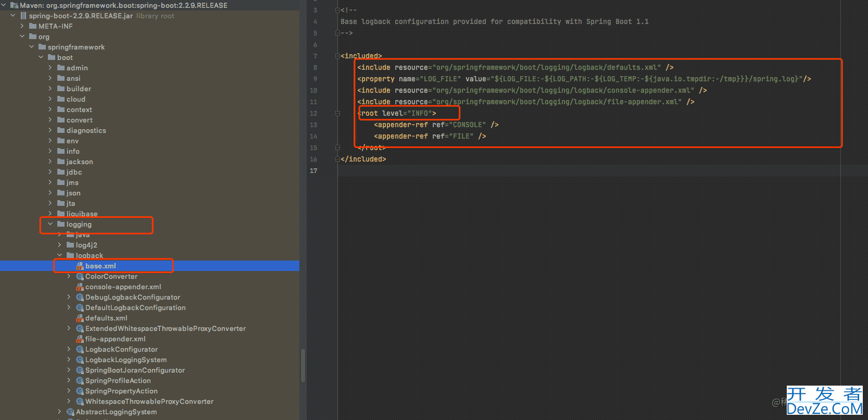This screenshot has width=868, height=420.
Task: Select the liquibase folder row
Action: [x=149, y=214]
